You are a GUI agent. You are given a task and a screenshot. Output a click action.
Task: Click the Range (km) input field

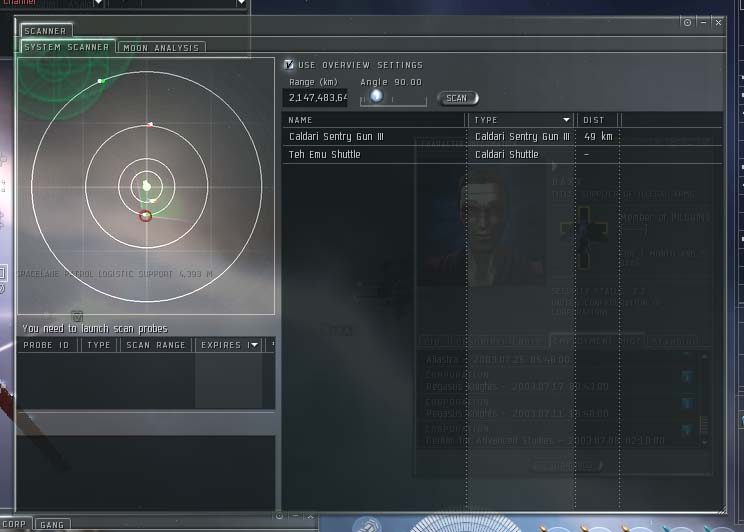pyautogui.click(x=316, y=98)
